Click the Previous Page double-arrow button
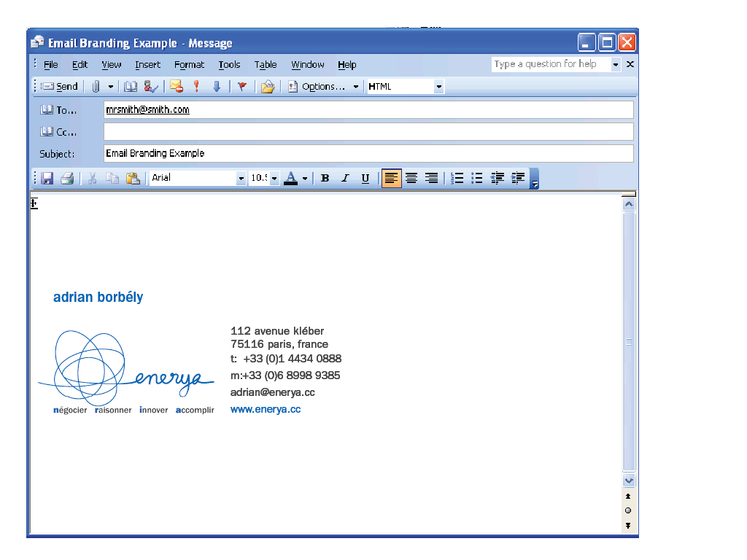 pos(628,496)
